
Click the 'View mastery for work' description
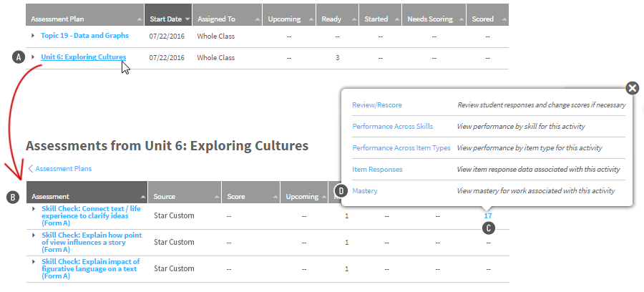click(536, 191)
